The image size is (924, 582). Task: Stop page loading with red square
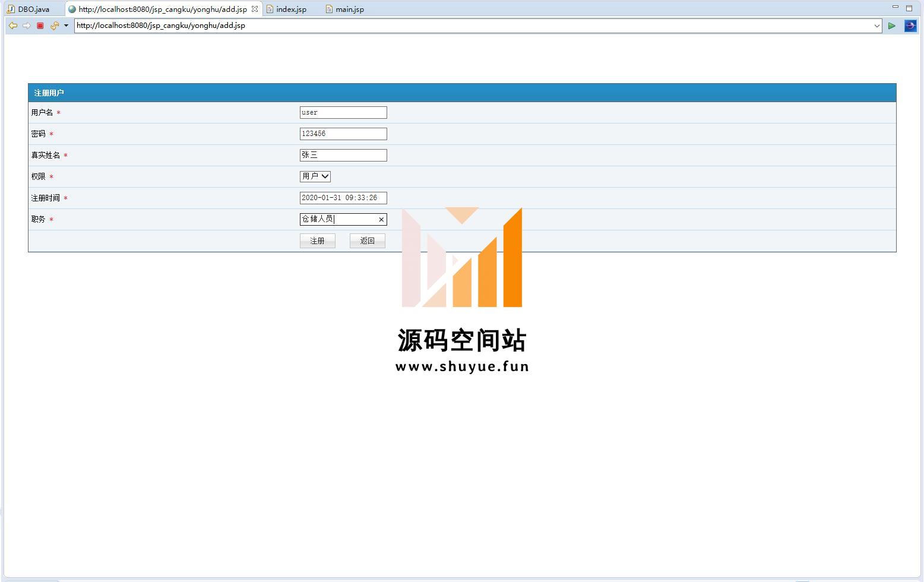pos(40,26)
